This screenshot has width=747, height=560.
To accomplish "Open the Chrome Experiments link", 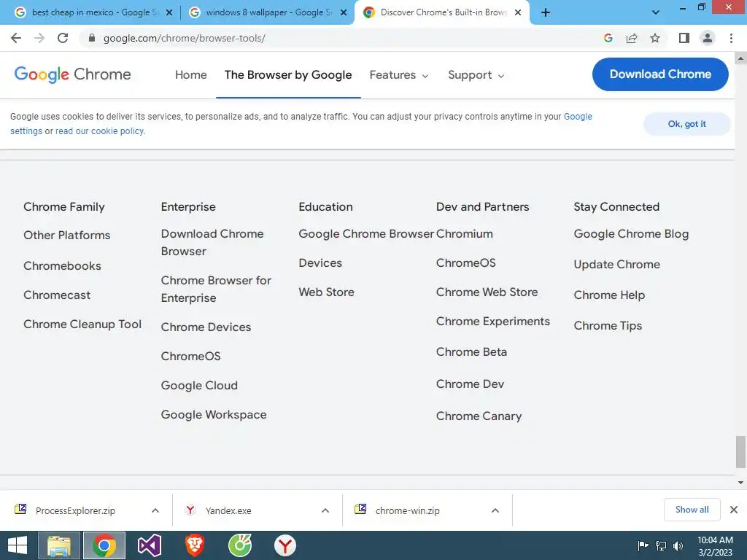I will pyautogui.click(x=493, y=322).
